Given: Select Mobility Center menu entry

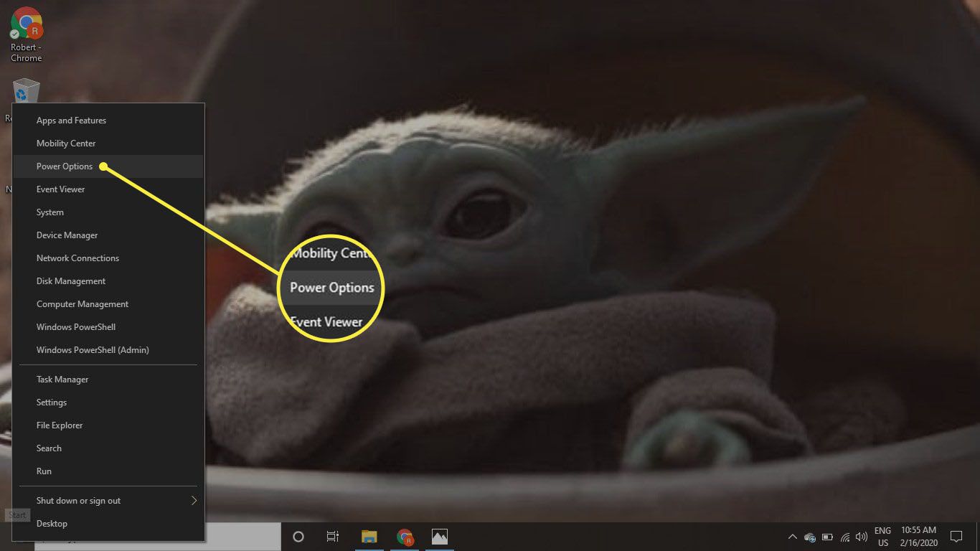Looking at the screenshot, I should (x=108, y=143).
